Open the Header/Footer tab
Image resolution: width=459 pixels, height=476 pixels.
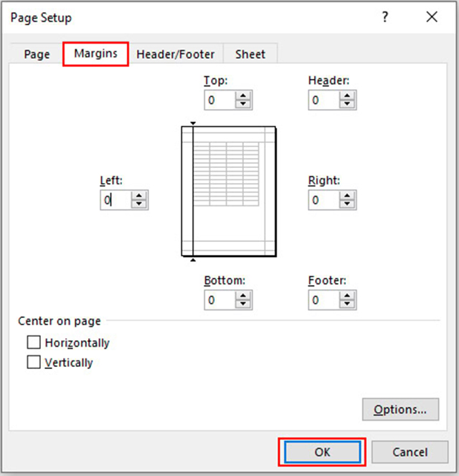pos(176,55)
